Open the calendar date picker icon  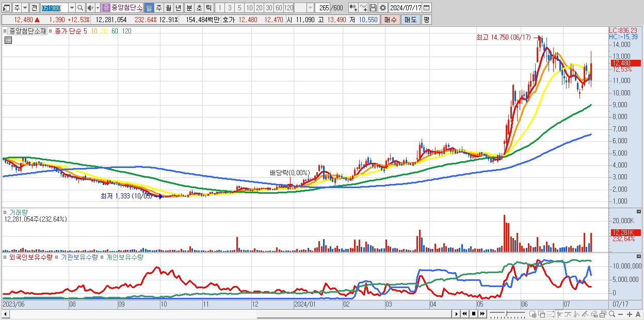(426, 8)
